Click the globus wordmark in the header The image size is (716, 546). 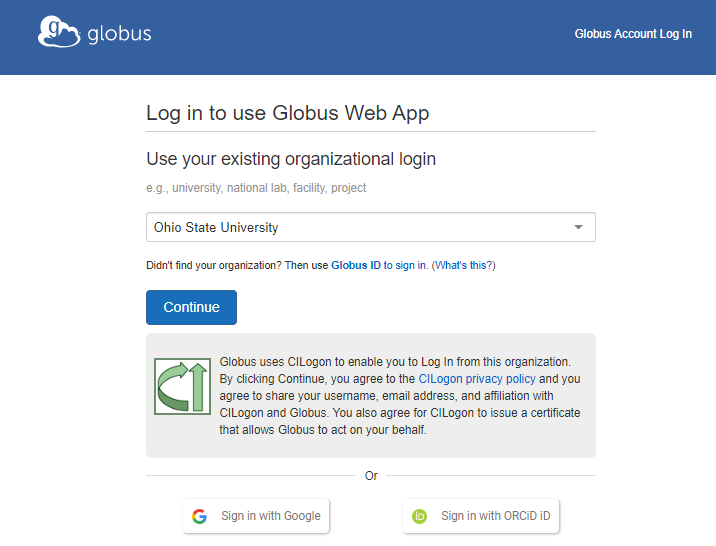click(x=119, y=34)
